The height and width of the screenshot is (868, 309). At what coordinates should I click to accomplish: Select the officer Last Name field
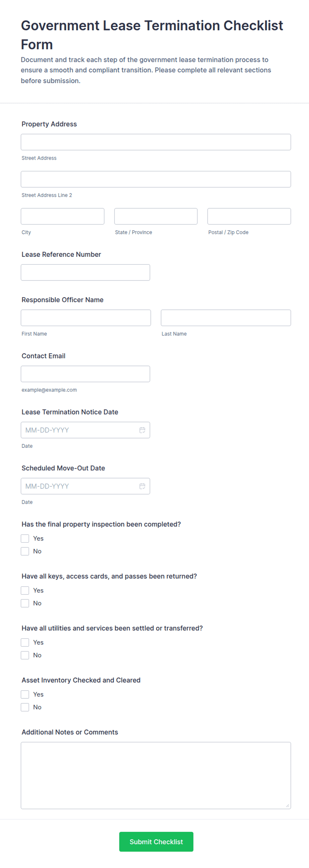click(x=226, y=318)
